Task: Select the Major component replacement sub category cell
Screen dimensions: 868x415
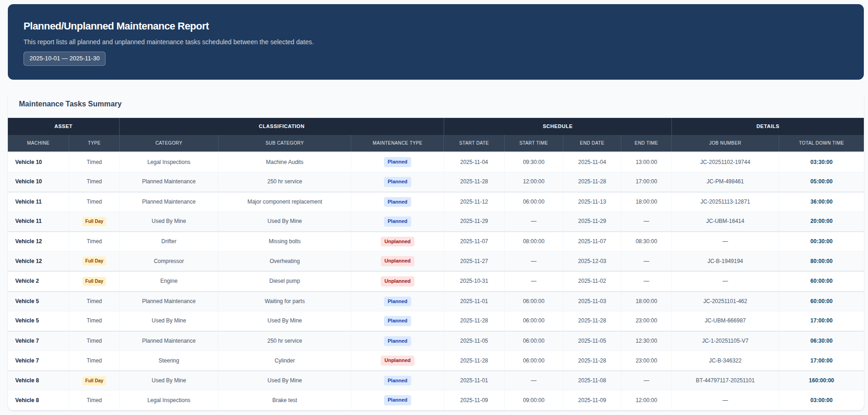Action: (x=284, y=202)
